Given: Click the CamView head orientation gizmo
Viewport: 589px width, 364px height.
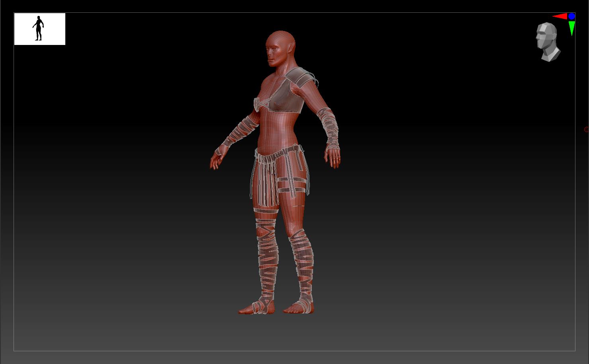Looking at the screenshot, I should point(548,42).
